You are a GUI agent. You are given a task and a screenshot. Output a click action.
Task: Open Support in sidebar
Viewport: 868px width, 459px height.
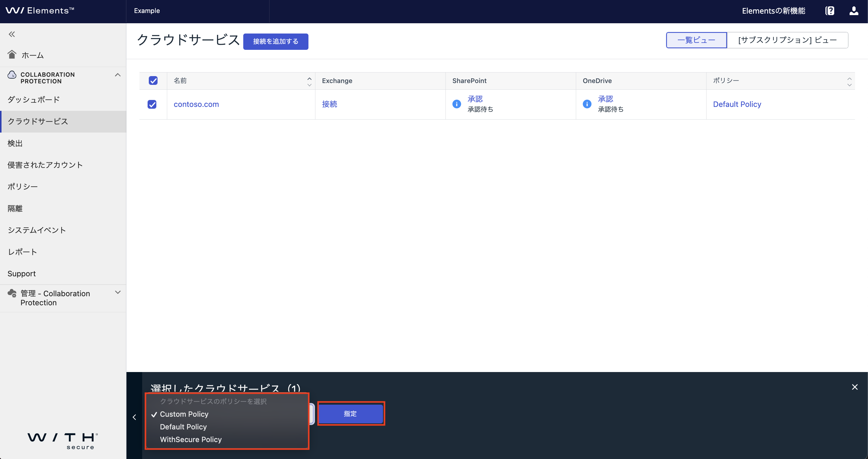pos(63,274)
